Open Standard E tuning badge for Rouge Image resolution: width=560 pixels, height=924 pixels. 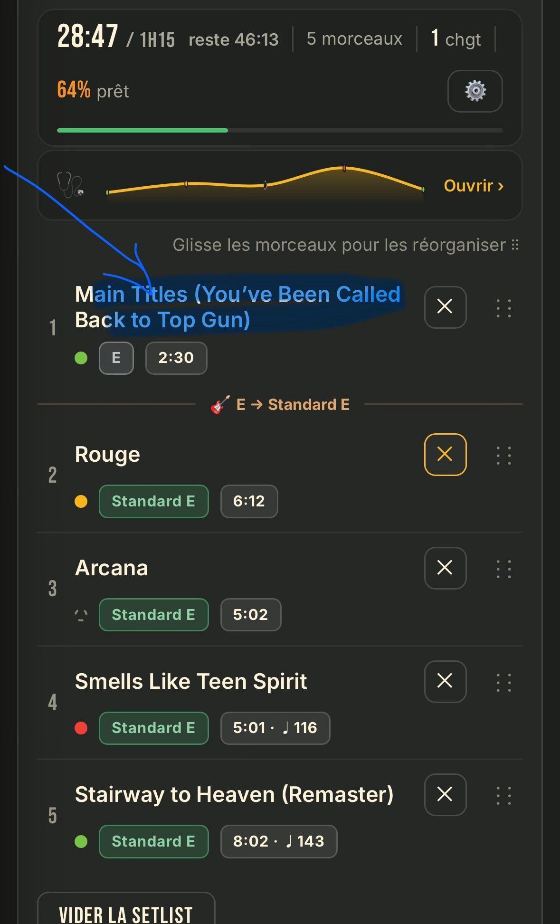pyautogui.click(x=153, y=501)
